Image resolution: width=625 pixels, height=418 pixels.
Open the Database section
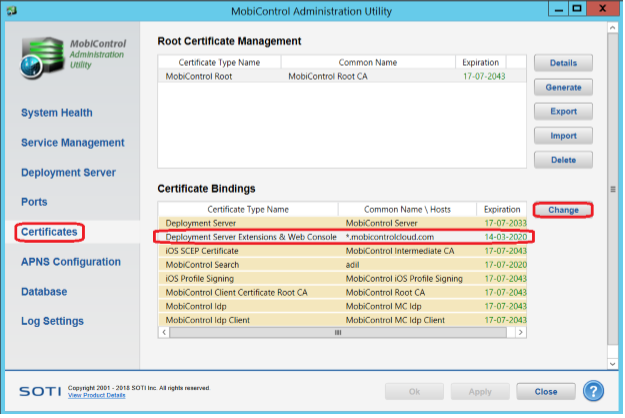44,292
